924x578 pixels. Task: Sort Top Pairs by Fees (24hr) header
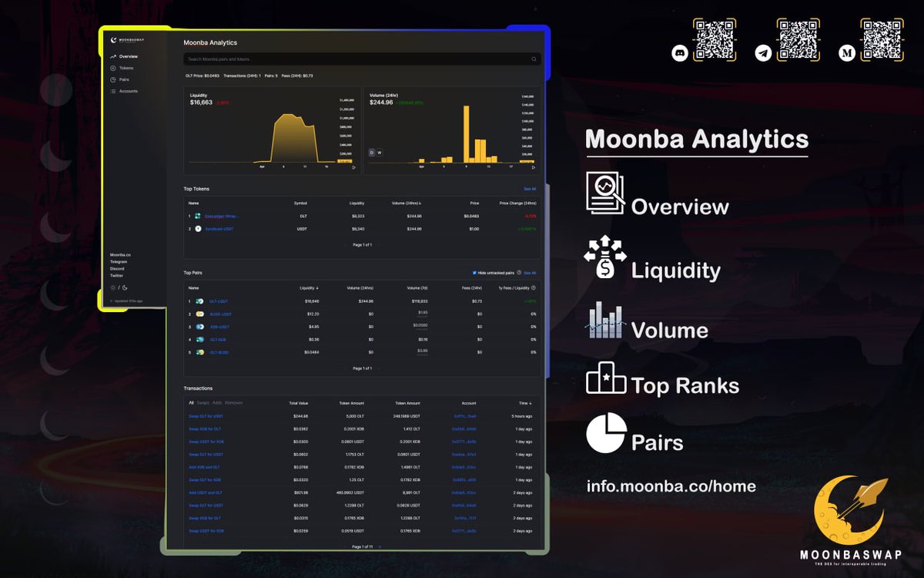click(471, 287)
